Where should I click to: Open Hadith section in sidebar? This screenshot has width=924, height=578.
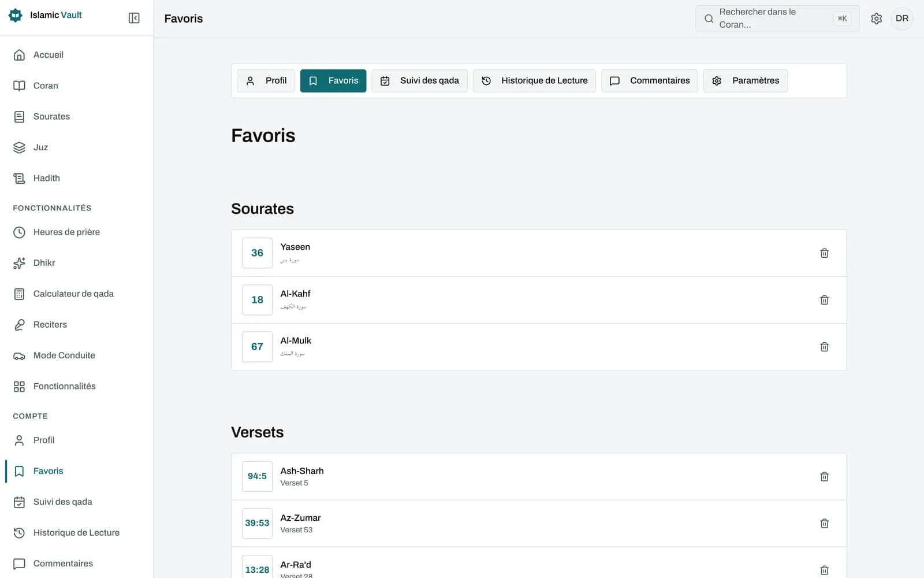coord(76,178)
